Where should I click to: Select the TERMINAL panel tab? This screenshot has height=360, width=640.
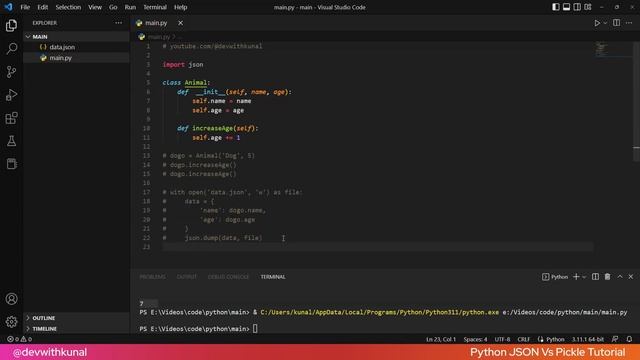(273, 277)
